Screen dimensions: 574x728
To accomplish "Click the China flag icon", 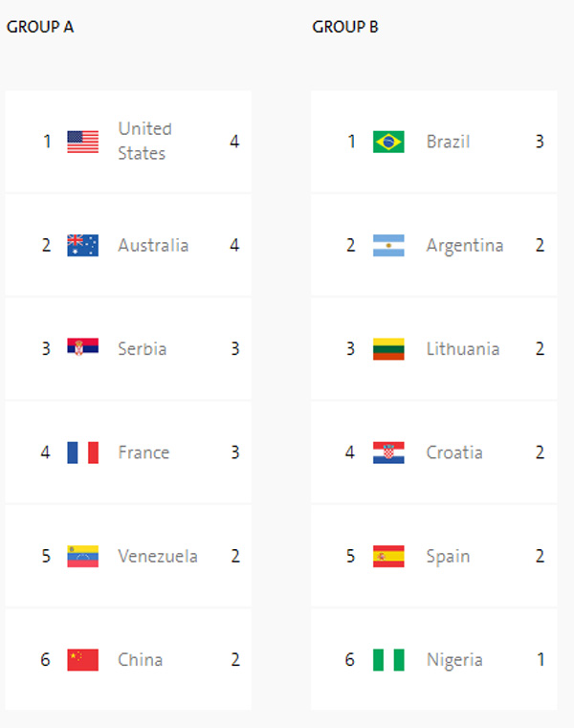I will click(82, 659).
